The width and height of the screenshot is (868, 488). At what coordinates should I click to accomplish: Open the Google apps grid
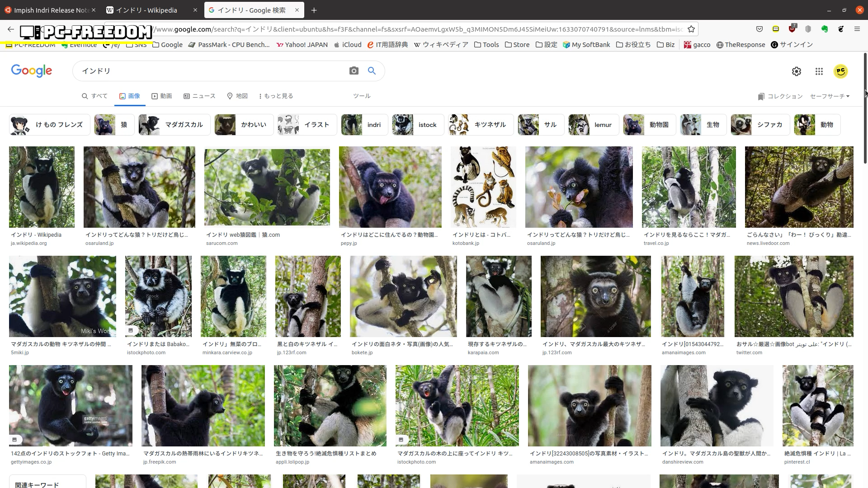pos(819,71)
